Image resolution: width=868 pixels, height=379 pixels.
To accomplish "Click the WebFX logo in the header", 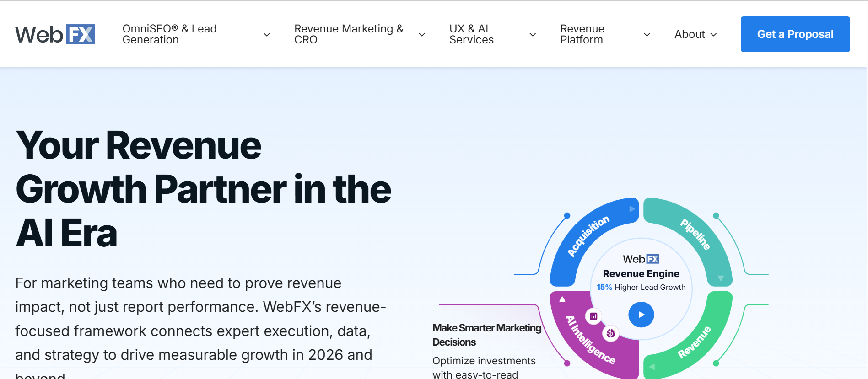I will pyautogui.click(x=55, y=34).
